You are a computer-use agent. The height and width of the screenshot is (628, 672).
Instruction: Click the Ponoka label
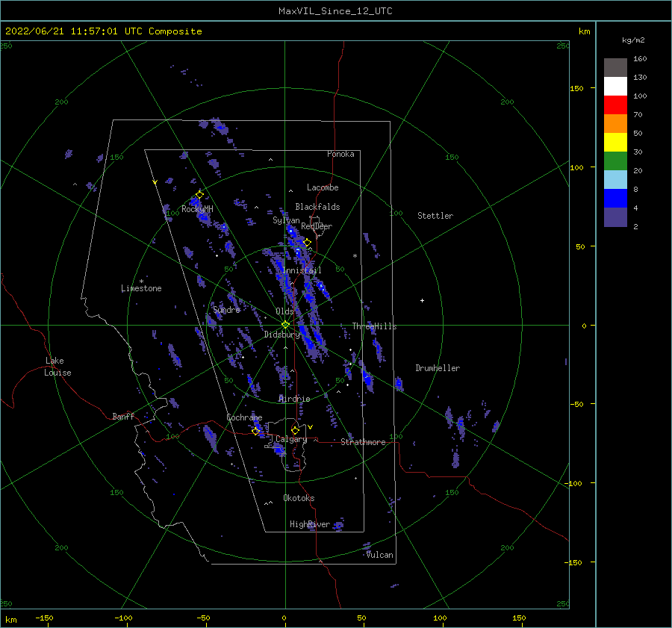340,154
